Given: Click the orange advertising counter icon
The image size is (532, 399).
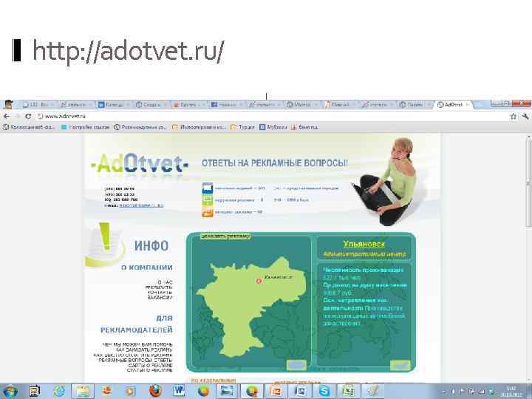Looking at the screenshot, I should tap(208, 212).
